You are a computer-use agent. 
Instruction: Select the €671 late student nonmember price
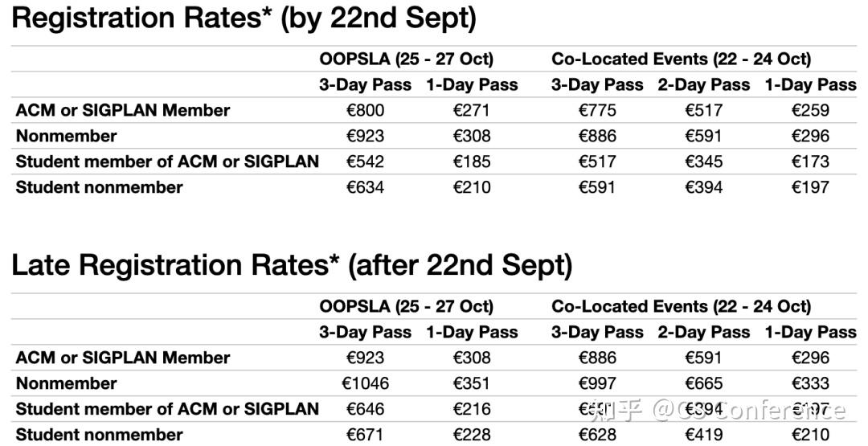click(x=365, y=435)
